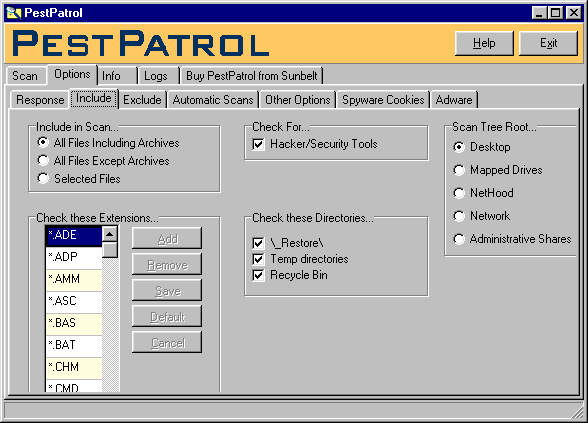
Task: Click the extensions list scrollbar thumb
Action: (x=110, y=250)
